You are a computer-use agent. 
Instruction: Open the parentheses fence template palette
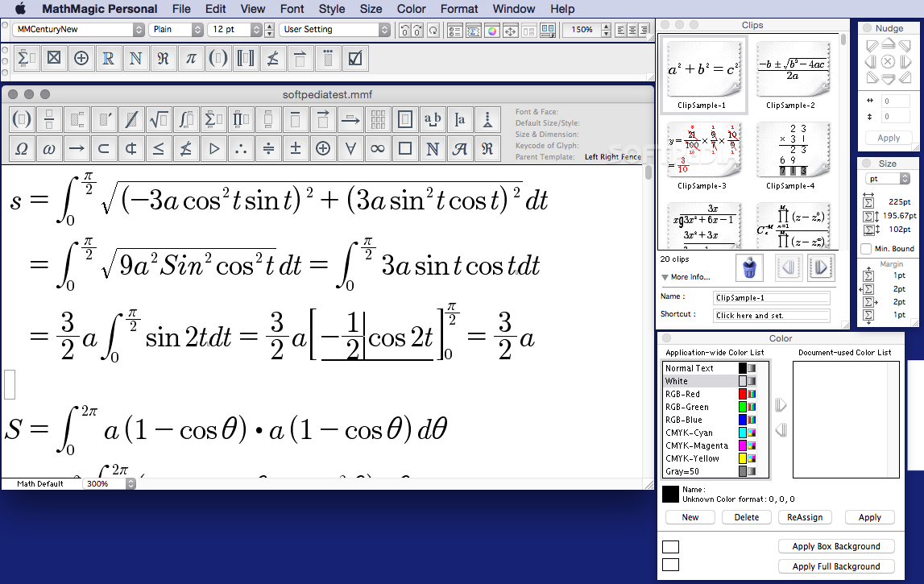(22, 120)
